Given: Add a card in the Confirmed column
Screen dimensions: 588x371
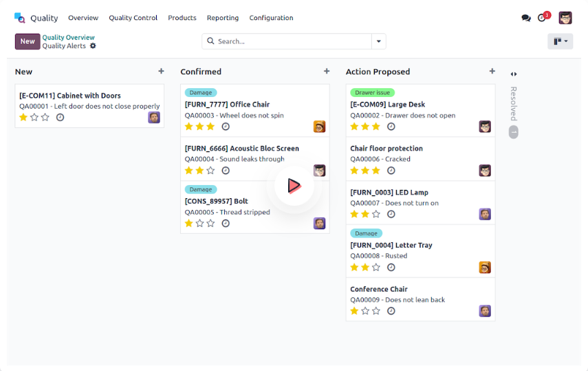Looking at the screenshot, I should coord(327,71).
